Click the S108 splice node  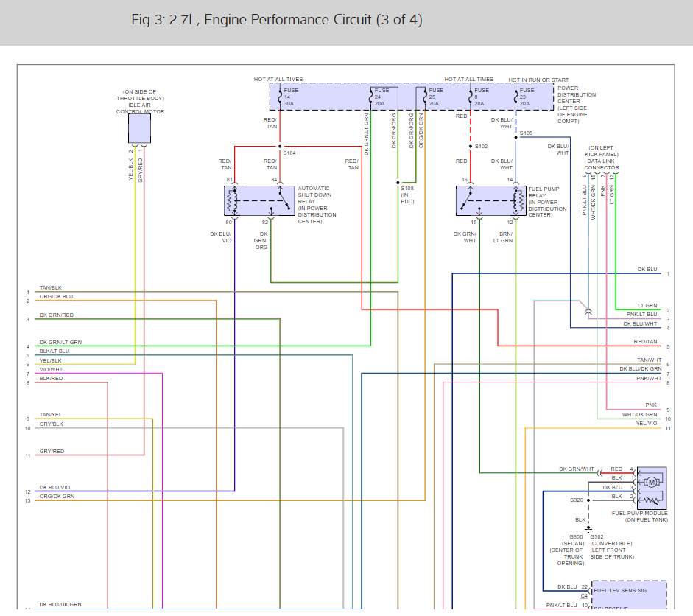click(398, 183)
